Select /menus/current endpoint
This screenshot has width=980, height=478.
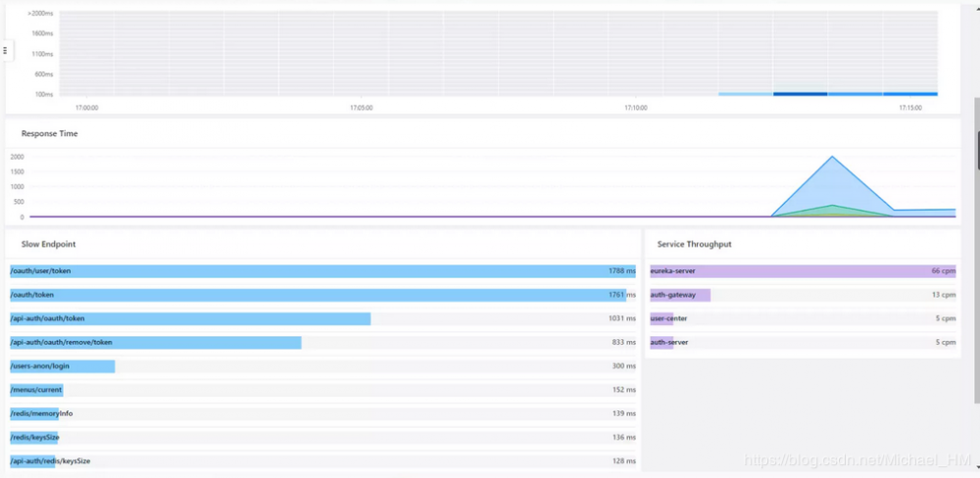tap(322, 390)
